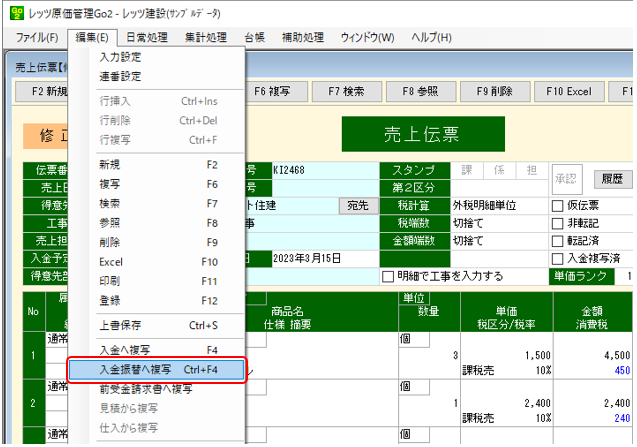The width and height of the screenshot is (637, 447).
Task: Click unit price 1,500 in row 1
Action: 537,356
